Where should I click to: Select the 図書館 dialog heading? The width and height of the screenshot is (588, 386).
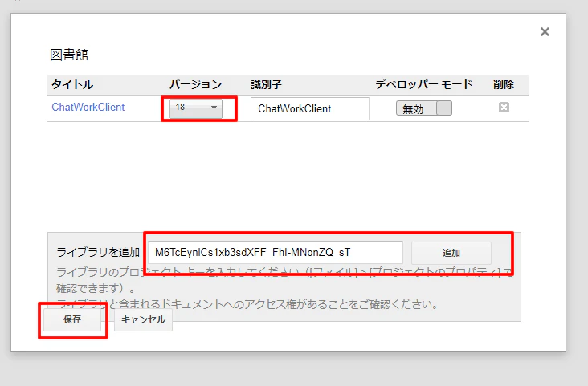tap(69, 55)
